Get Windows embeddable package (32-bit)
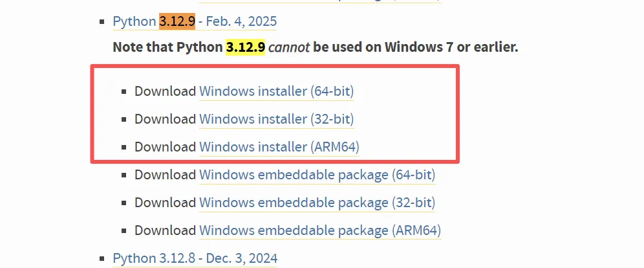Screen dimensions: 644x268 coord(317,203)
